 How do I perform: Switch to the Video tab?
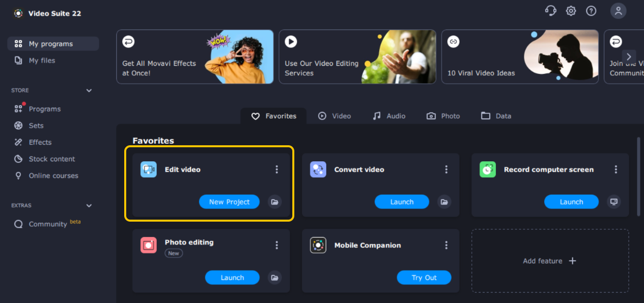point(335,116)
